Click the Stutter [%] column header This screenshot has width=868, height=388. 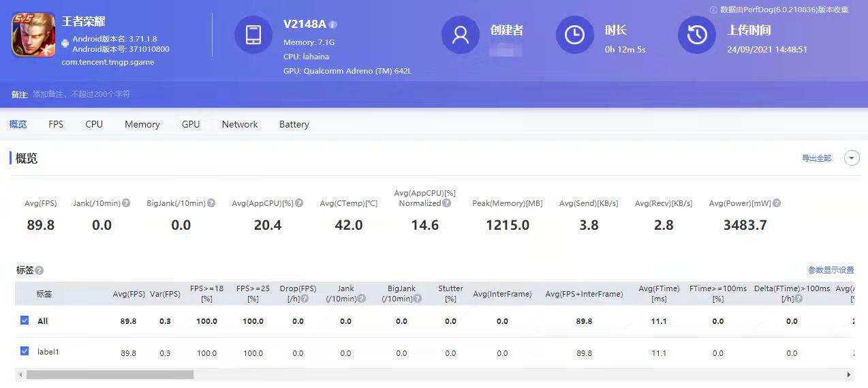[450, 293]
